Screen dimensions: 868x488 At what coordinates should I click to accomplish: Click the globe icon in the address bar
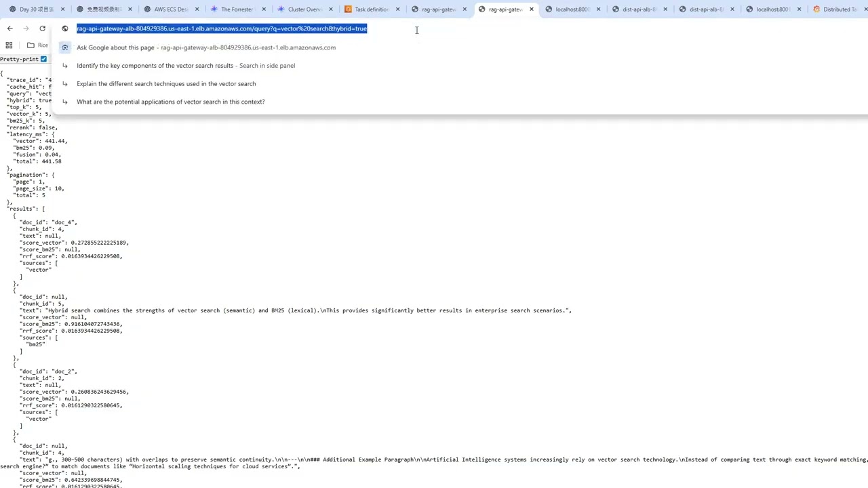pos(65,28)
